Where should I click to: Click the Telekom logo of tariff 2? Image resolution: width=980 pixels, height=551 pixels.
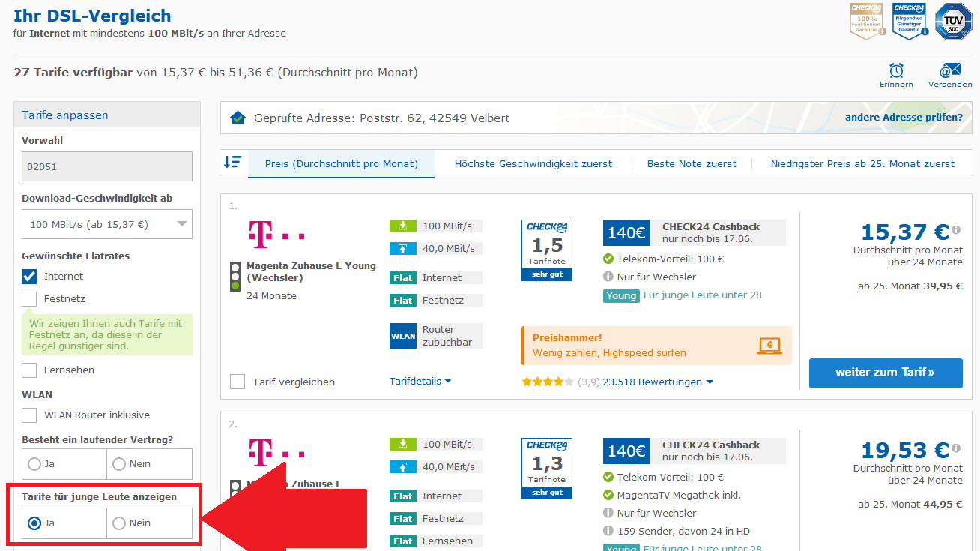276,453
